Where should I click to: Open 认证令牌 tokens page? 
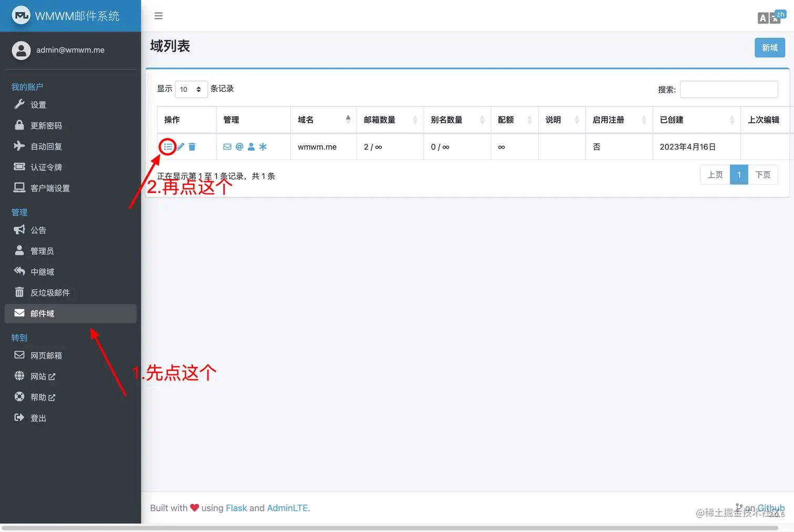[70, 167]
